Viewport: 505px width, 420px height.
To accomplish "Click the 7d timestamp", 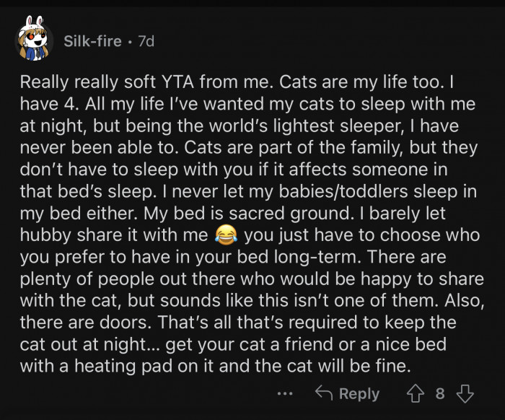I will click(x=146, y=41).
